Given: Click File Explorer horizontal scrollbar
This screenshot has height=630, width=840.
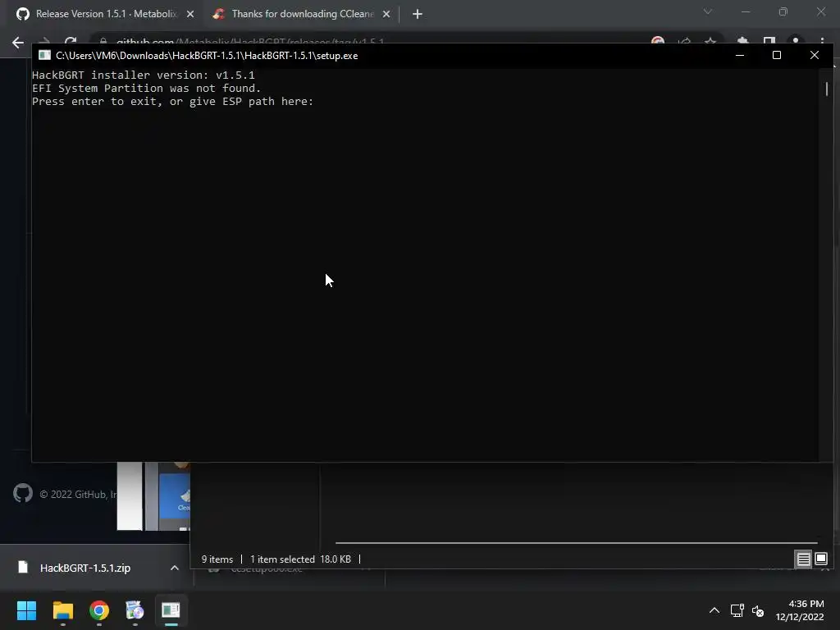Looking at the screenshot, I should pos(576,543).
